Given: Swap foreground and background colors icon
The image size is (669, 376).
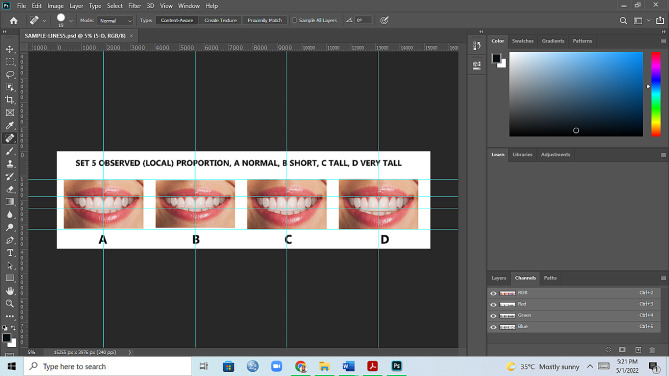Looking at the screenshot, I should click(14, 328).
